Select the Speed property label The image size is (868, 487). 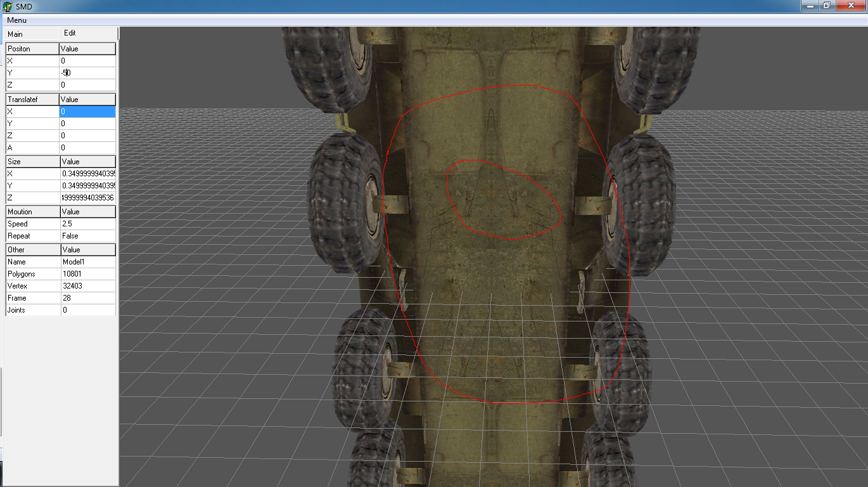(x=33, y=224)
